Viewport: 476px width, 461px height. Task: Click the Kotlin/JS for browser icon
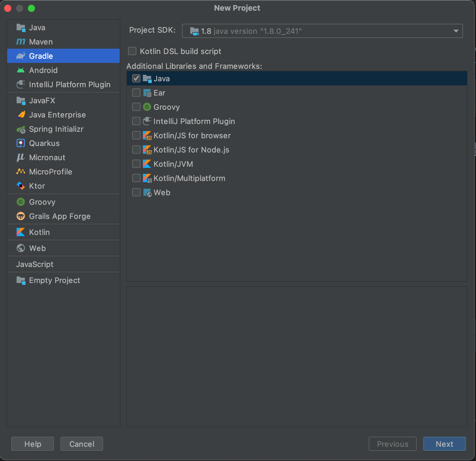click(147, 136)
